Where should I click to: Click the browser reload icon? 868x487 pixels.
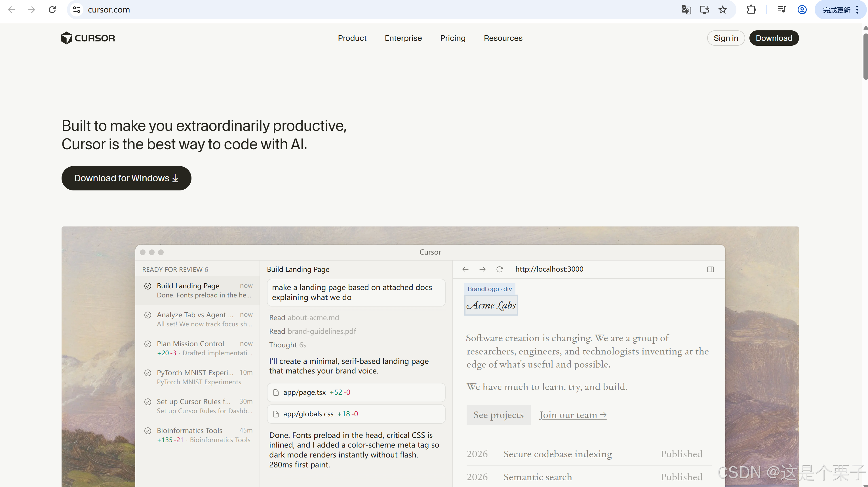[52, 10]
